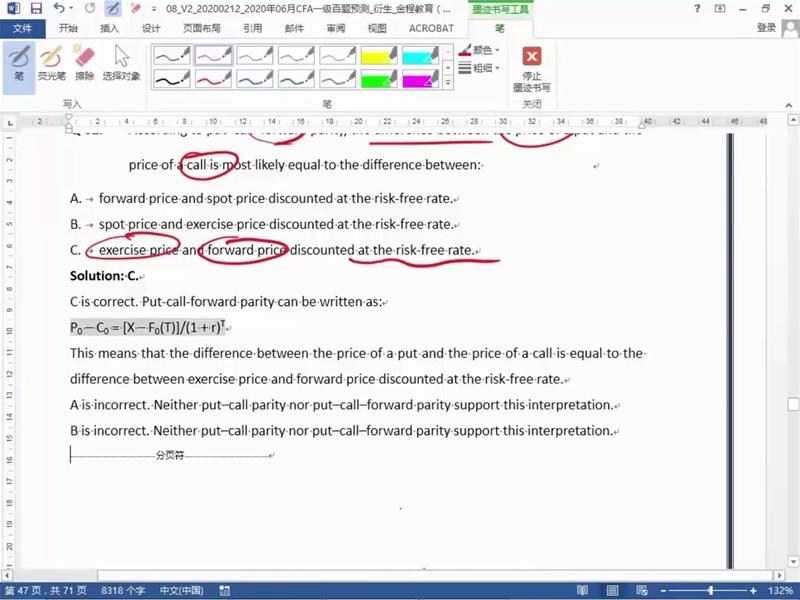Select the thick black pen in gallery
800x600 pixels.
(x=172, y=79)
